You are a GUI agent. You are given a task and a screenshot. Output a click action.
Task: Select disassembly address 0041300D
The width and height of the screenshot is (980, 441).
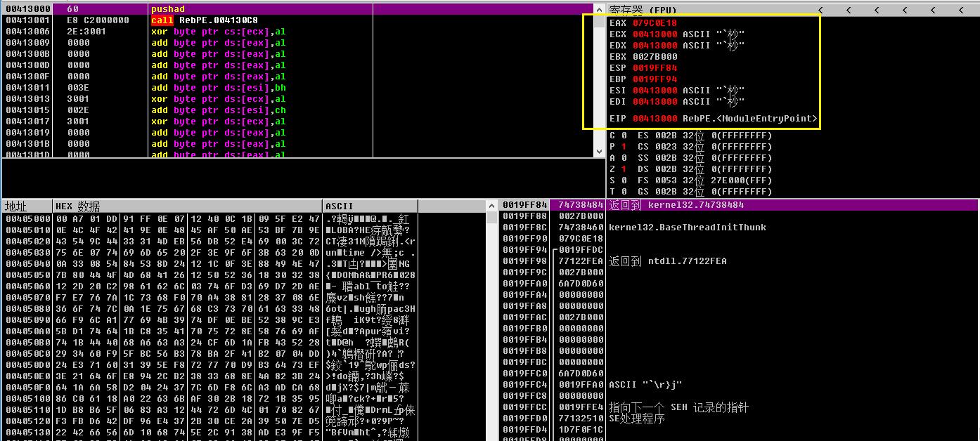tap(27, 65)
